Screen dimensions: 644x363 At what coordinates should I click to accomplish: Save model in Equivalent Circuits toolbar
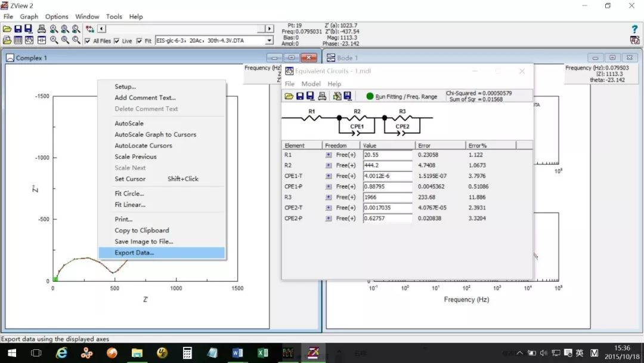click(300, 96)
